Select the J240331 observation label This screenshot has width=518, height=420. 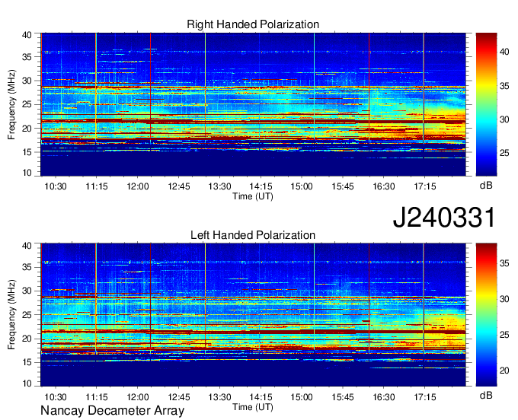[444, 218]
